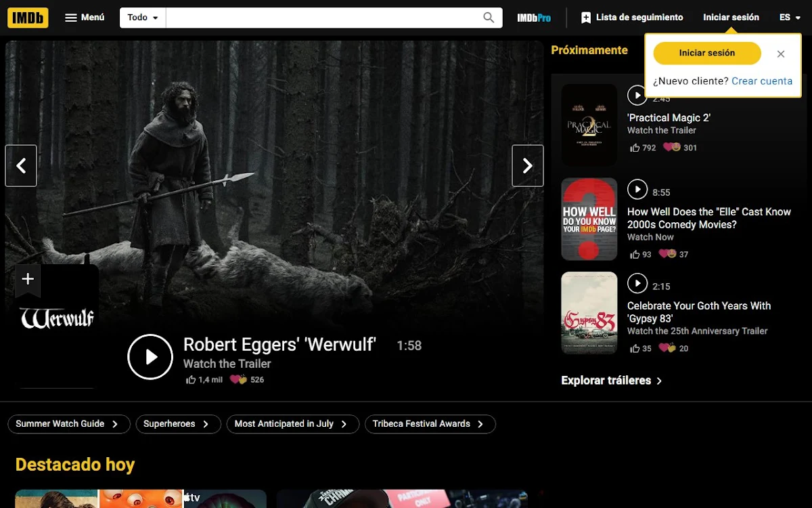Viewport: 812px width, 508px height.
Task: Open the Werwulf reactions heart icon
Action: point(238,379)
